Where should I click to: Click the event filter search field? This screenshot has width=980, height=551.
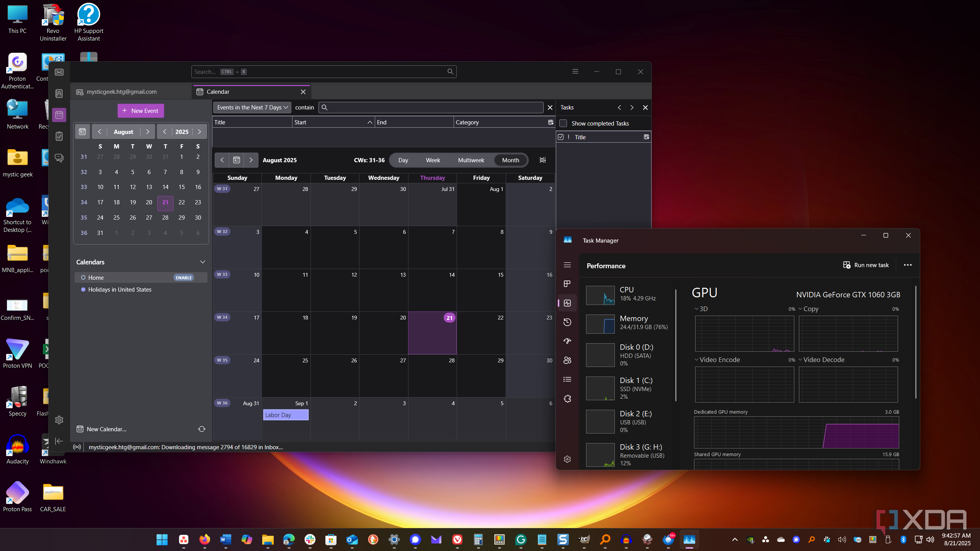[x=431, y=108]
